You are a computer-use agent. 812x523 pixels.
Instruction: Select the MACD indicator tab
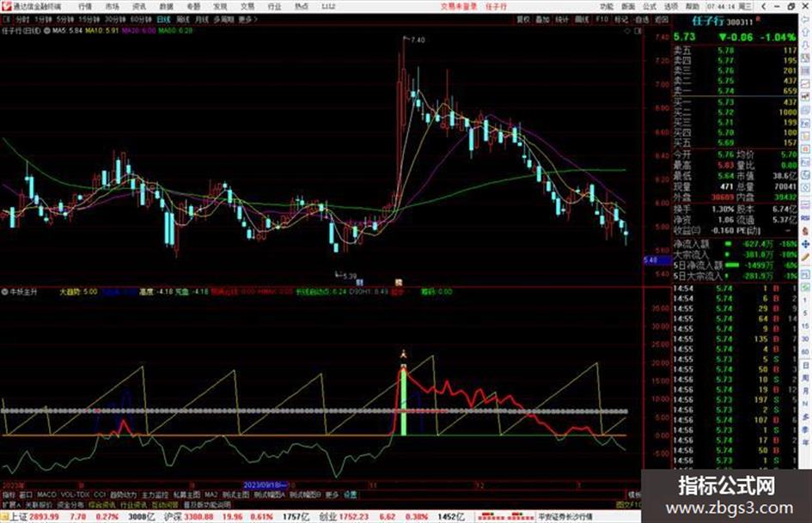[46, 495]
